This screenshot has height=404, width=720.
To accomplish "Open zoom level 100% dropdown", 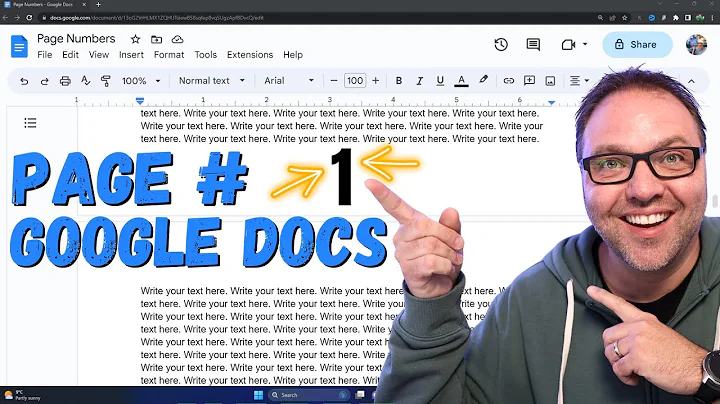I will point(141,81).
